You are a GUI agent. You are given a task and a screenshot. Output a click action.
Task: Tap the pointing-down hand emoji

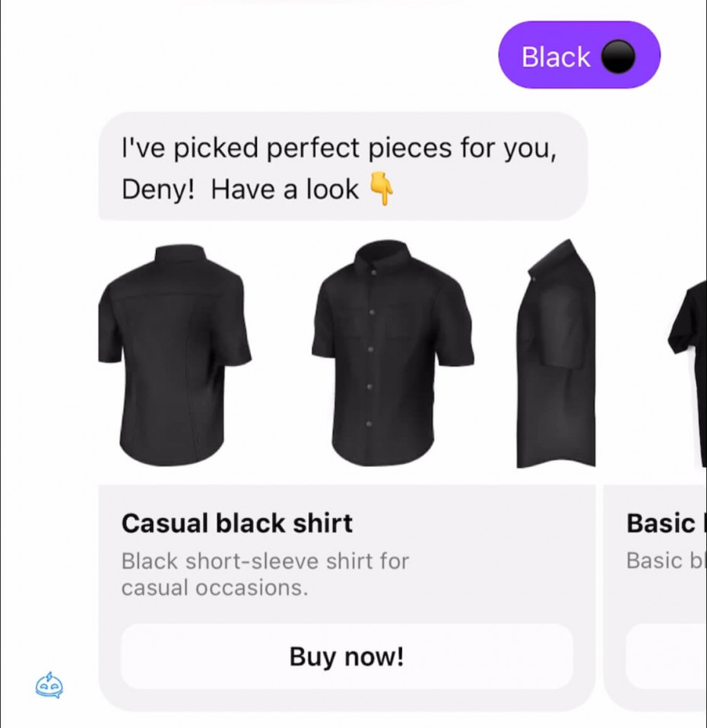[x=382, y=188]
